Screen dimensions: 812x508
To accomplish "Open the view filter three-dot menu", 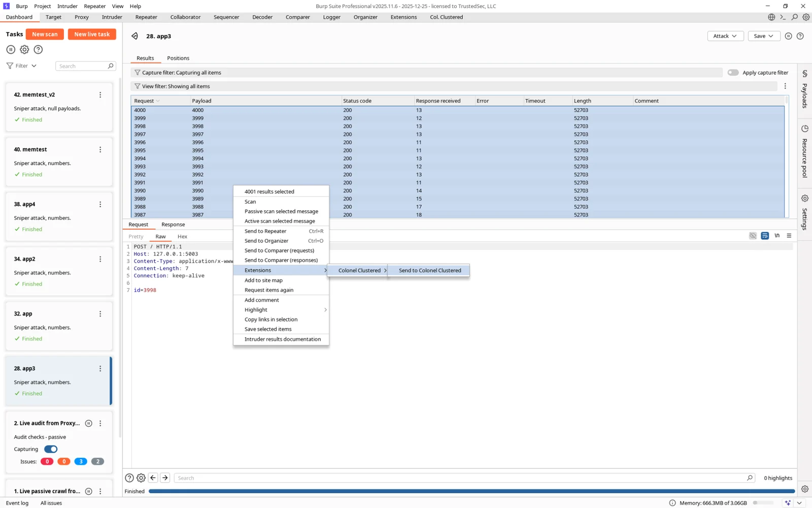I will (785, 86).
